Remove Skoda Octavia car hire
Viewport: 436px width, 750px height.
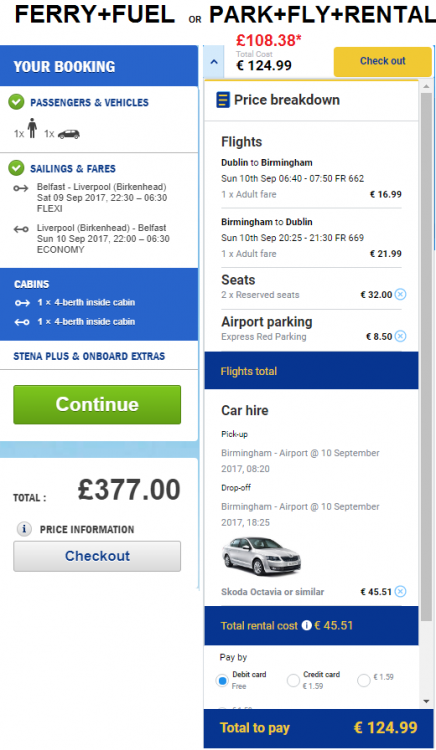[401, 592]
